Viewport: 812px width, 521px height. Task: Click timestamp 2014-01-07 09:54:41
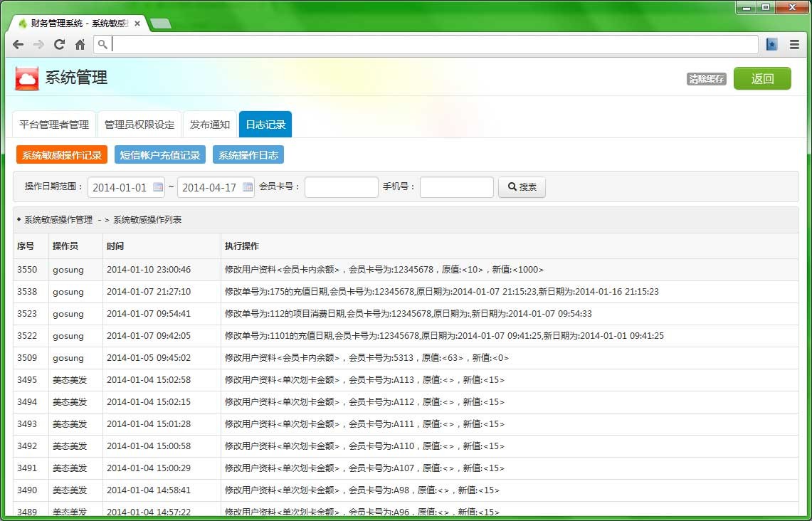point(149,314)
